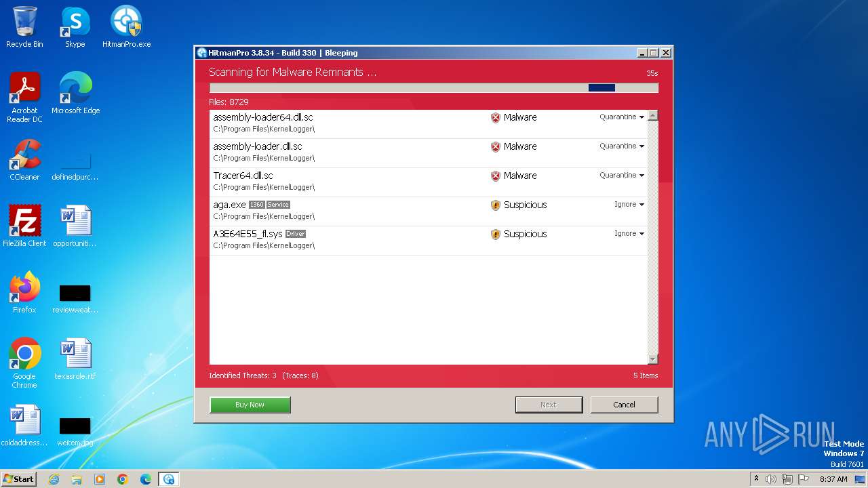Click the Show Desktop button

pos(860,479)
